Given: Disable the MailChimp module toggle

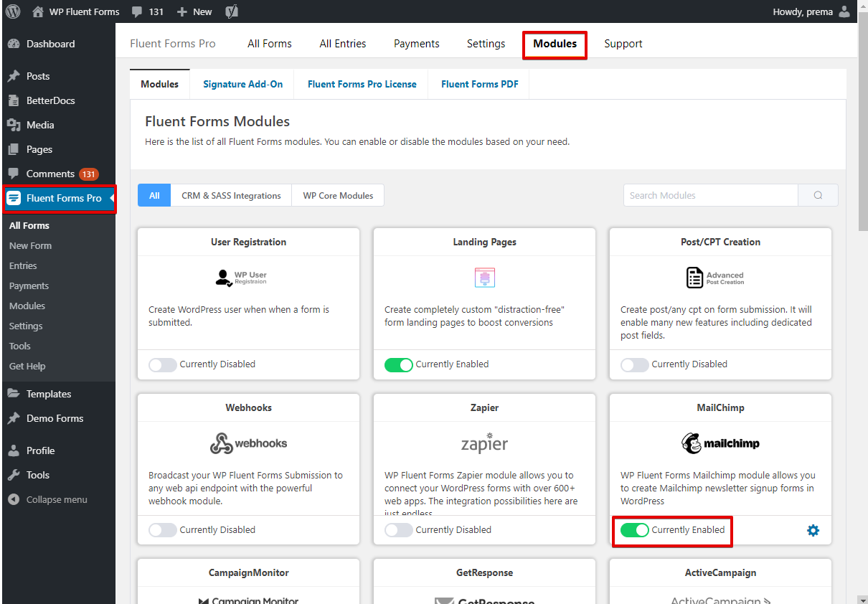Looking at the screenshot, I should tap(634, 530).
